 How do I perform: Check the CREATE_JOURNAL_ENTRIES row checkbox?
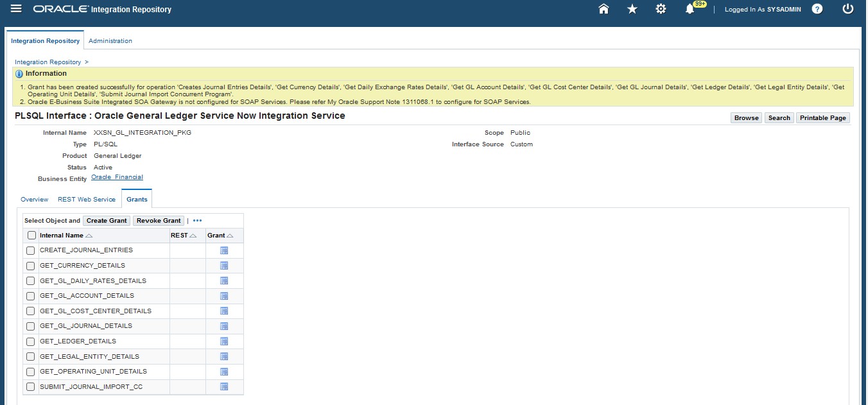30,250
